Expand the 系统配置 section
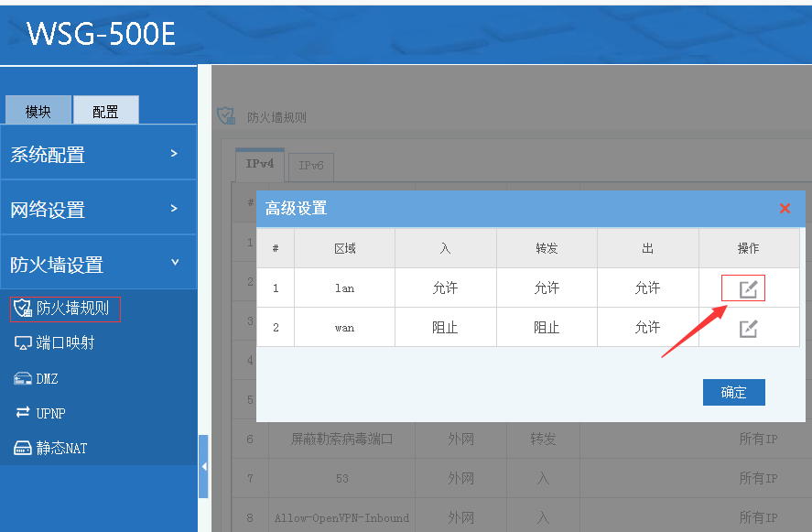Screen dimensions: 812x532 pos(98,154)
